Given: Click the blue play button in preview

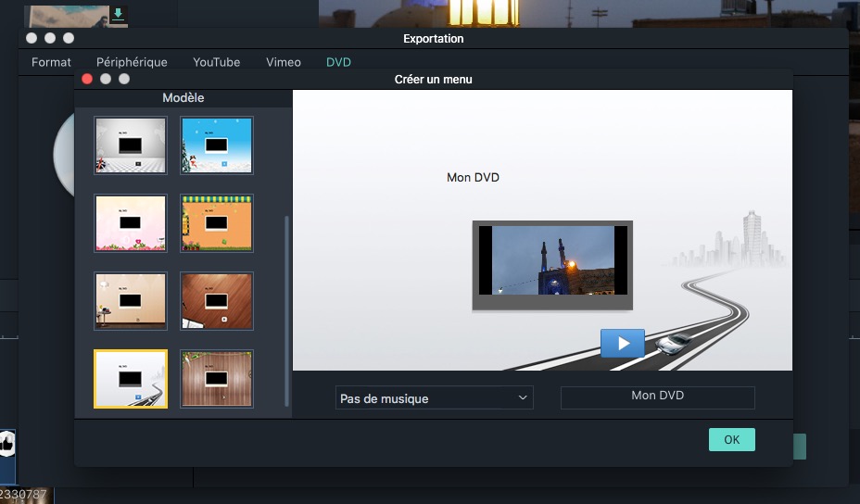Looking at the screenshot, I should [623, 343].
